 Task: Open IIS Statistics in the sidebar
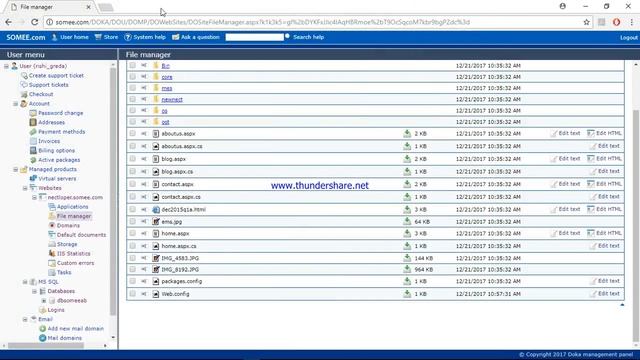tap(73, 253)
